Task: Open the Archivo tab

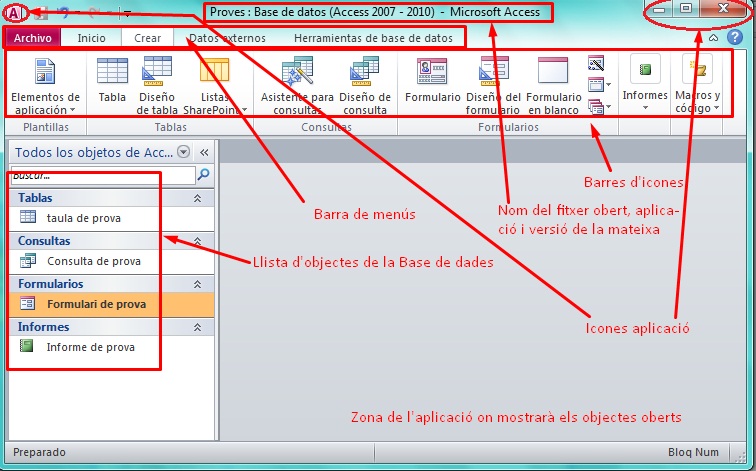Action: [x=32, y=38]
